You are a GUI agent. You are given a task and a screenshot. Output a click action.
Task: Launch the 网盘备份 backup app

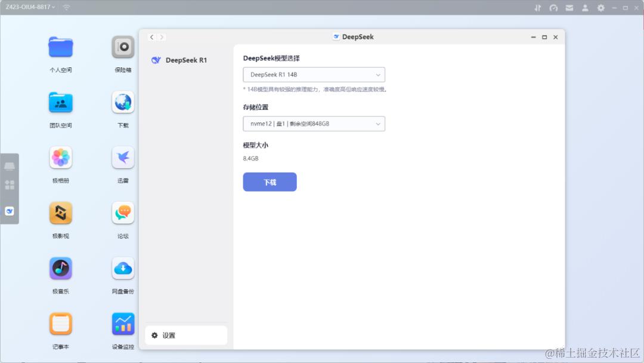pyautogui.click(x=122, y=268)
